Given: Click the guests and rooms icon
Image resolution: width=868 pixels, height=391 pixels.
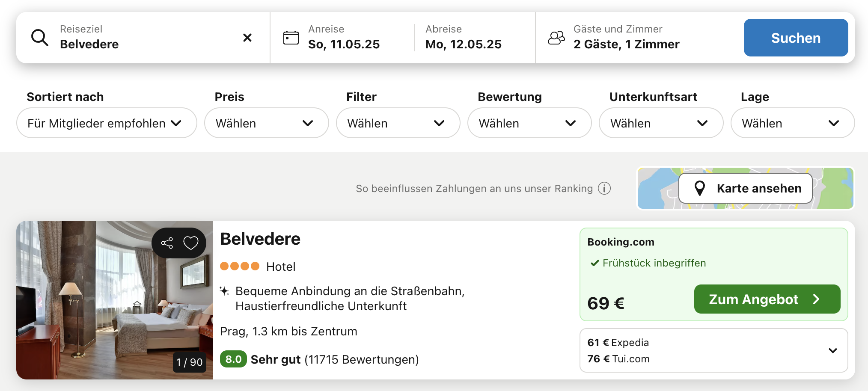Looking at the screenshot, I should [556, 38].
